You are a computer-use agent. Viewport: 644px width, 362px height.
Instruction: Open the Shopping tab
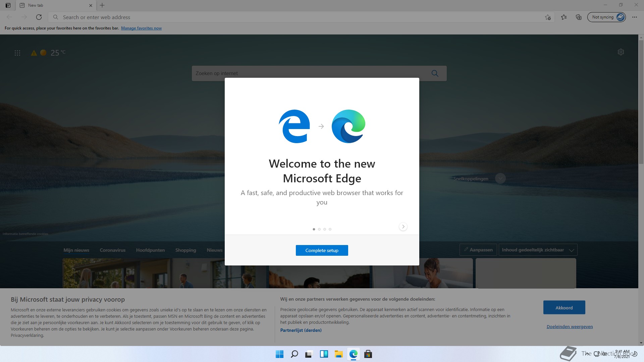[186, 250]
